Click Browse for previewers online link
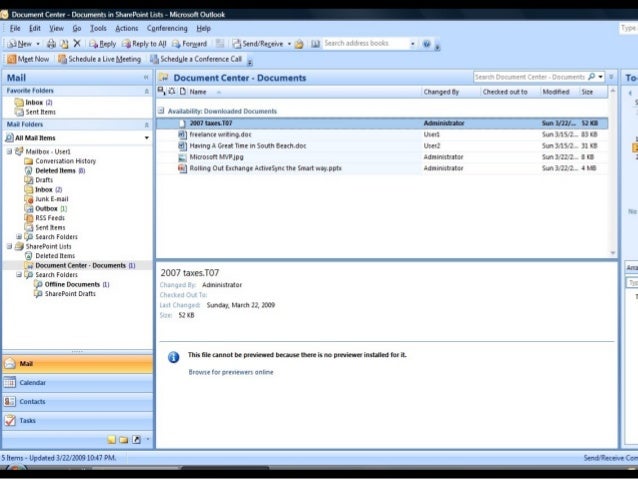 tap(231, 372)
